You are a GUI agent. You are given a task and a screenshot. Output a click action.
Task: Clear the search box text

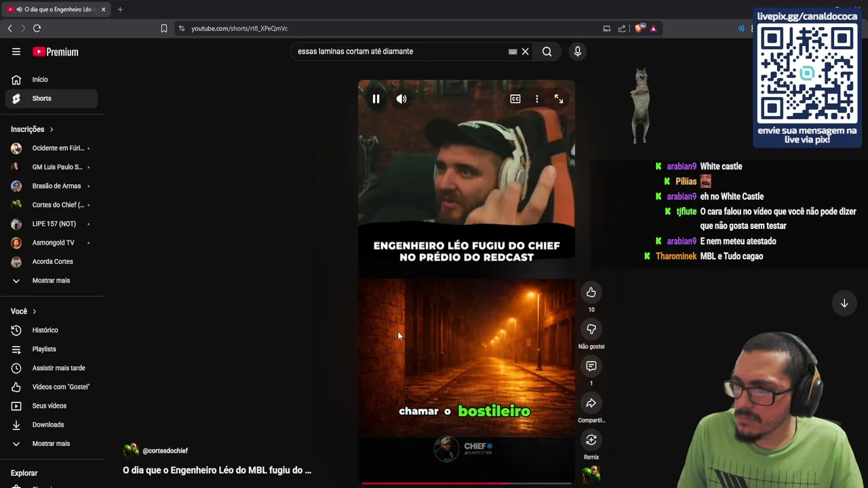525,52
